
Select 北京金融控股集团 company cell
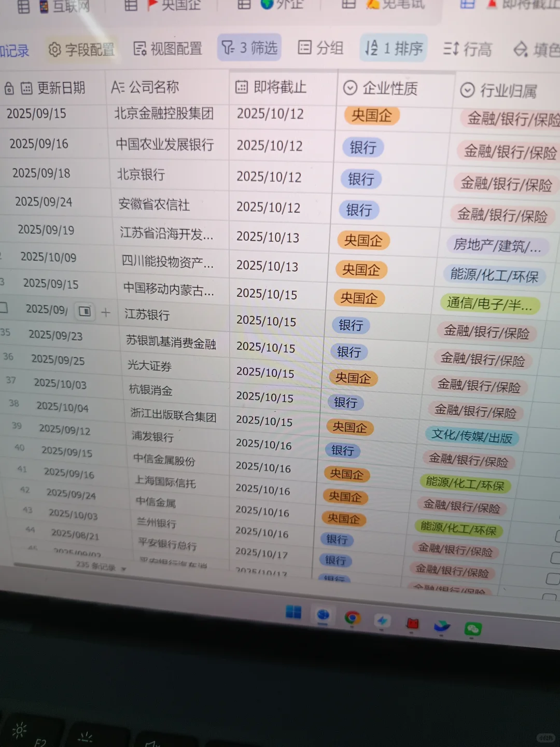(164, 113)
